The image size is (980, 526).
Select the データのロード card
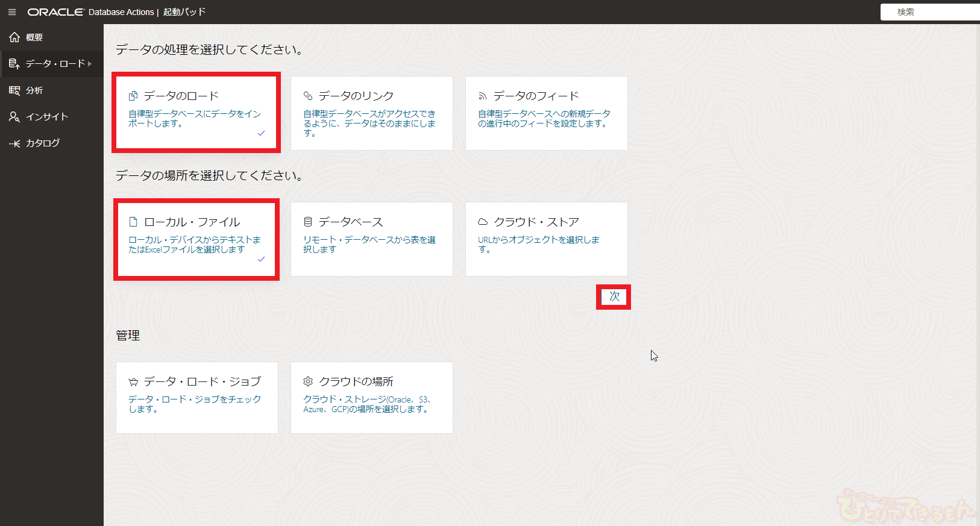tap(196, 113)
